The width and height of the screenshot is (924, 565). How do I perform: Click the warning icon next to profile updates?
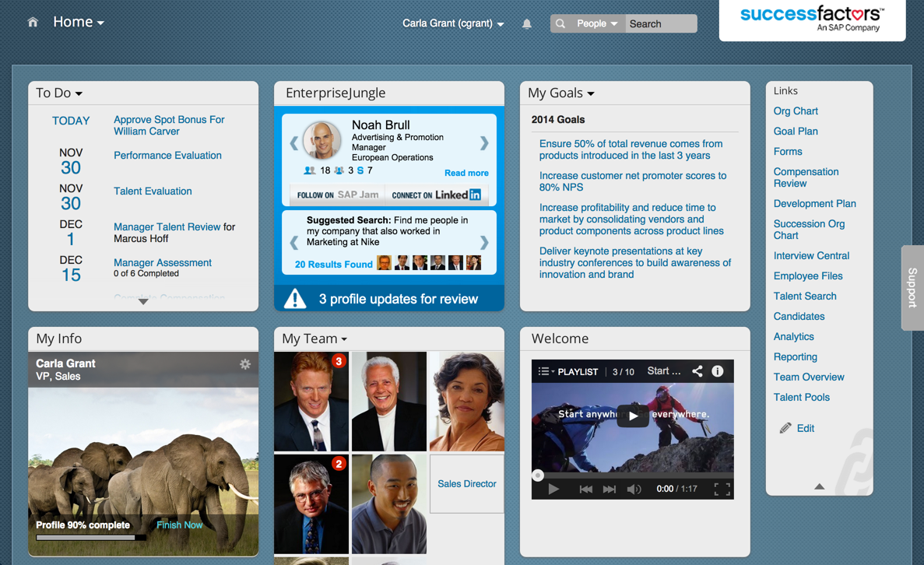click(x=294, y=297)
